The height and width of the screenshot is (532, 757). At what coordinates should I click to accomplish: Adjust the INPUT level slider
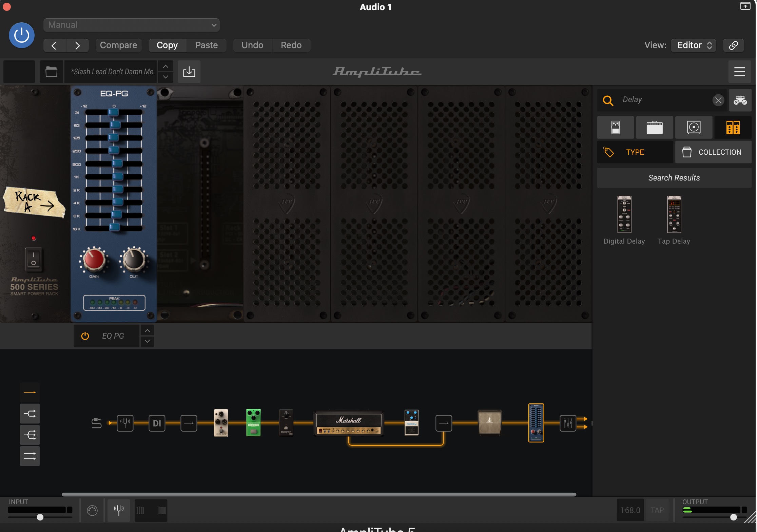pyautogui.click(x=40, y=517)
